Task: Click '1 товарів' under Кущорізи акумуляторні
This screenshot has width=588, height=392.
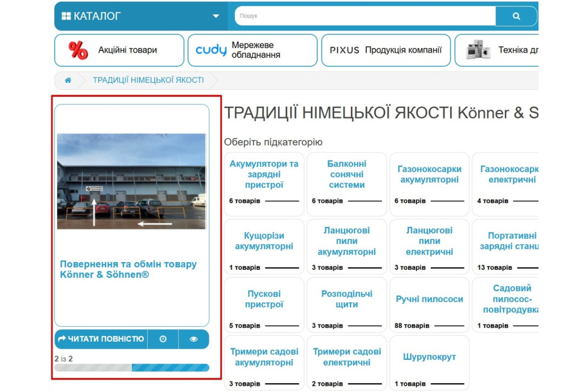Action: point(245,268)
